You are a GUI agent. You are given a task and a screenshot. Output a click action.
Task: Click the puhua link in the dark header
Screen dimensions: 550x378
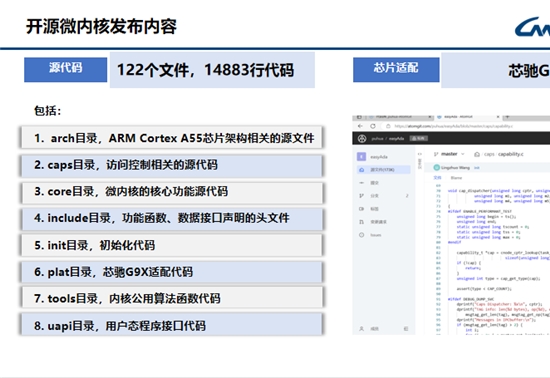click(377, 139)
